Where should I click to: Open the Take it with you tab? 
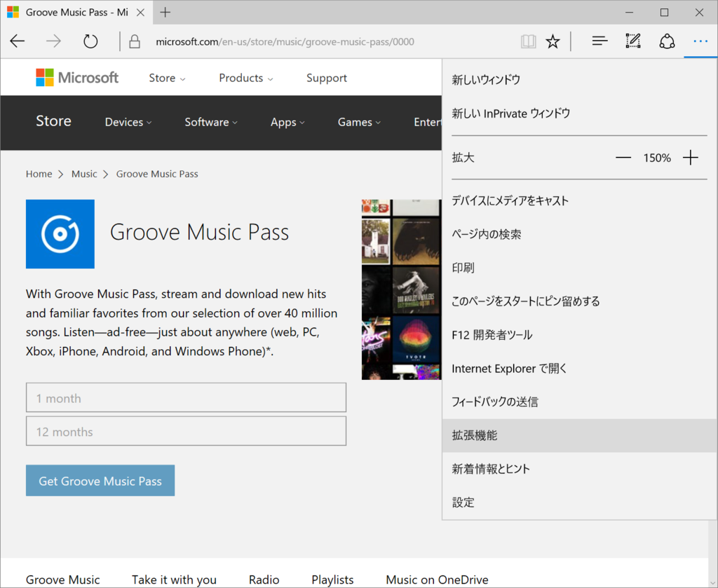(174, 580)
